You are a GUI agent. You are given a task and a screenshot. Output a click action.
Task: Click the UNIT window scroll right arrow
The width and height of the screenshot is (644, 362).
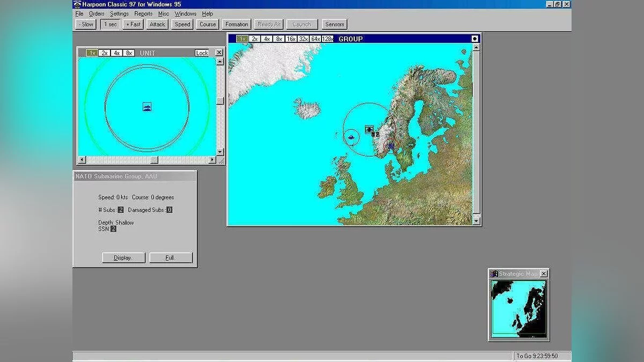(x=212, y=159)
